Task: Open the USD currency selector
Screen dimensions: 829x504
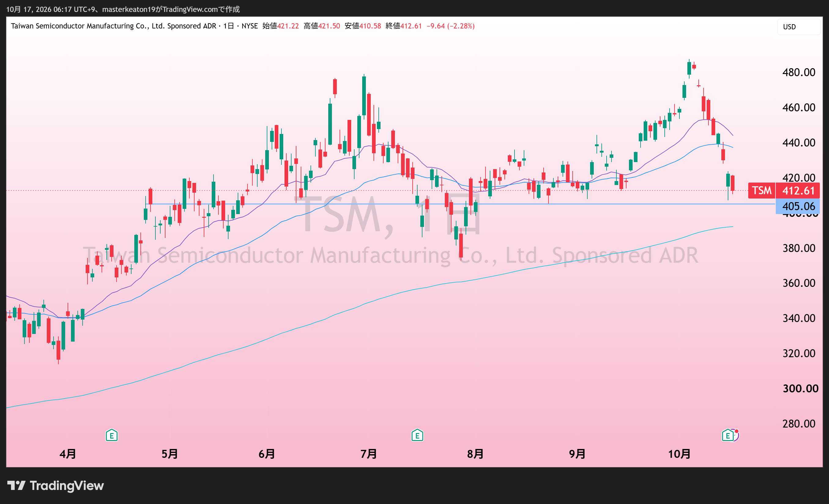Action: point(798,27)
